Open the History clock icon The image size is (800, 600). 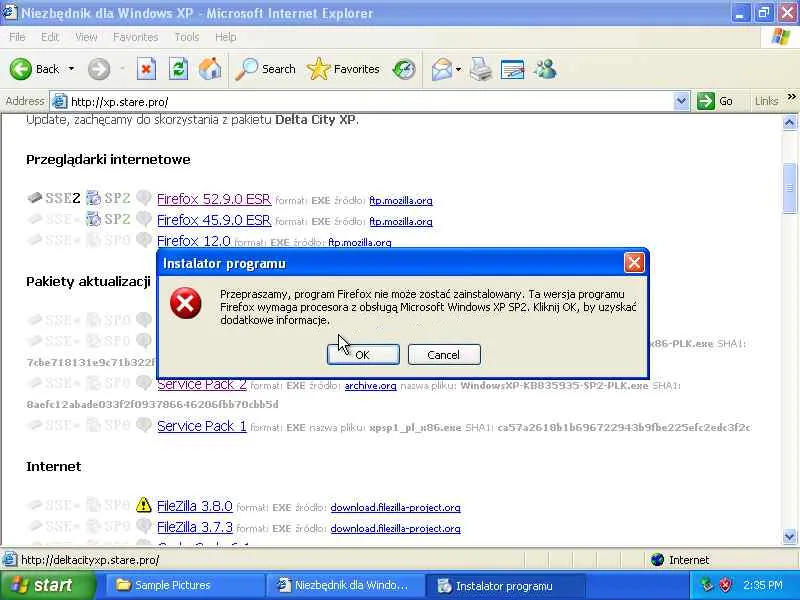(x=404, y=69)
